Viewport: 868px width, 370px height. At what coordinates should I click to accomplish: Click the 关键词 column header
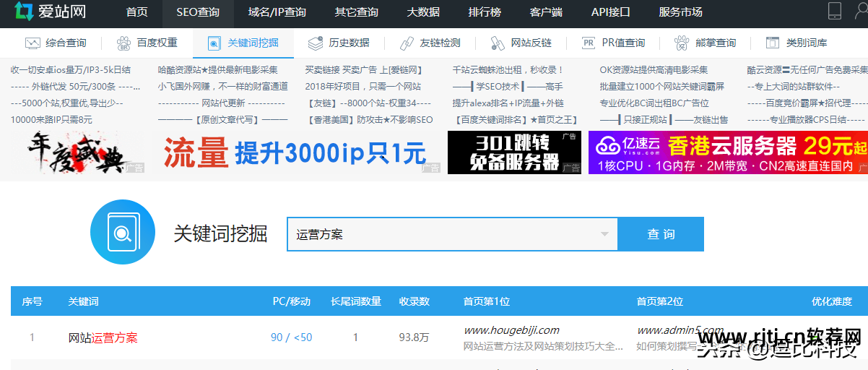(x=83, y=301)
